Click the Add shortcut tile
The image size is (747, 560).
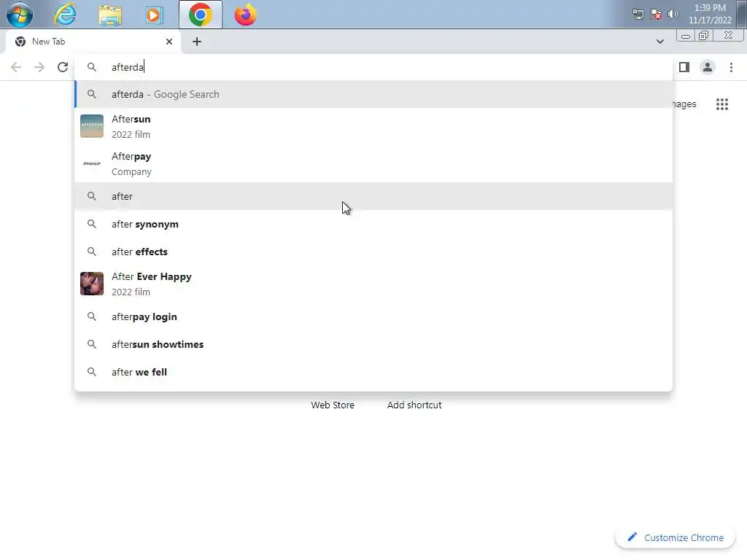tap(414, 405)
